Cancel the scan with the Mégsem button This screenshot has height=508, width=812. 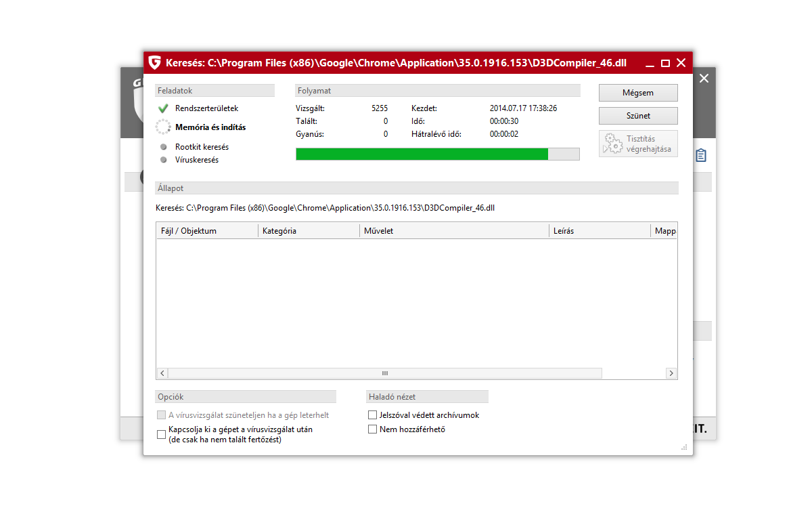[638, 93]
